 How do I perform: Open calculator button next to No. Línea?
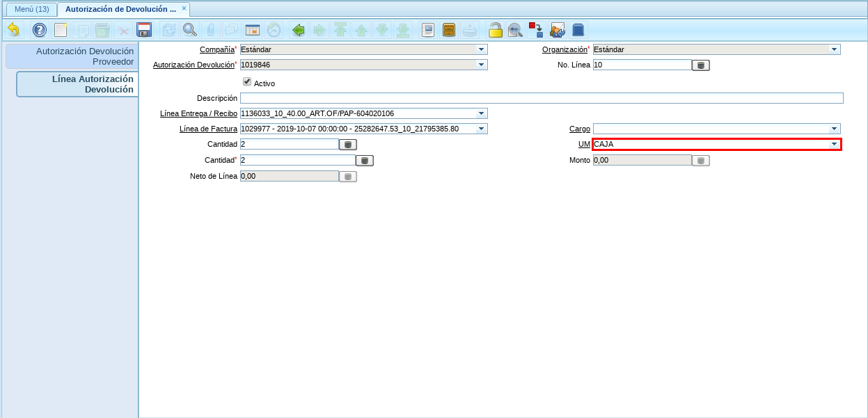click(x=701, y=65)
